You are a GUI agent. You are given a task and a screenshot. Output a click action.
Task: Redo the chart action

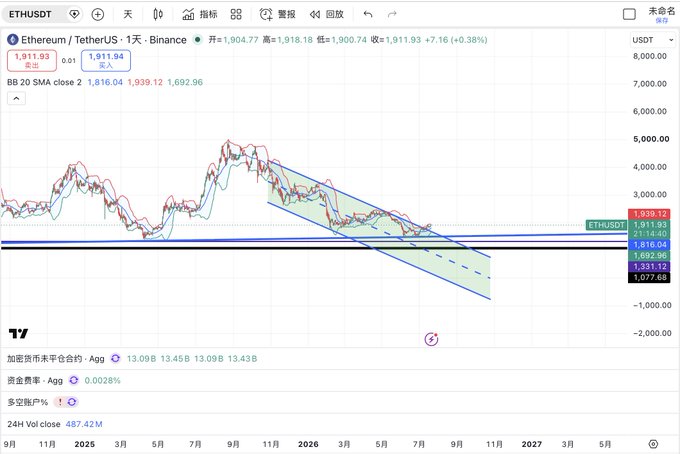pos(392,14)
